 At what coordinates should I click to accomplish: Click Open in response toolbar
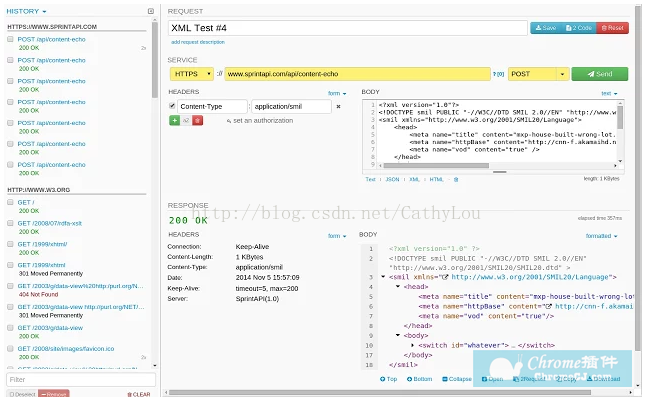492,379
